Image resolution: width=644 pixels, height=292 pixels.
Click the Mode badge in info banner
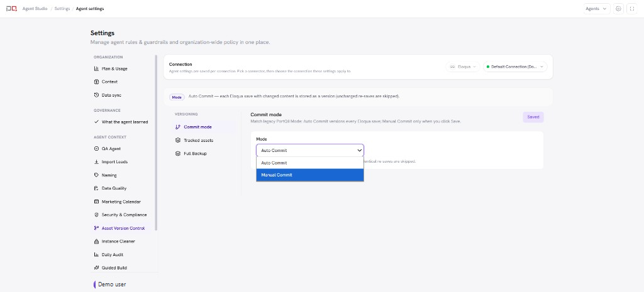click(x=177, y=97)
